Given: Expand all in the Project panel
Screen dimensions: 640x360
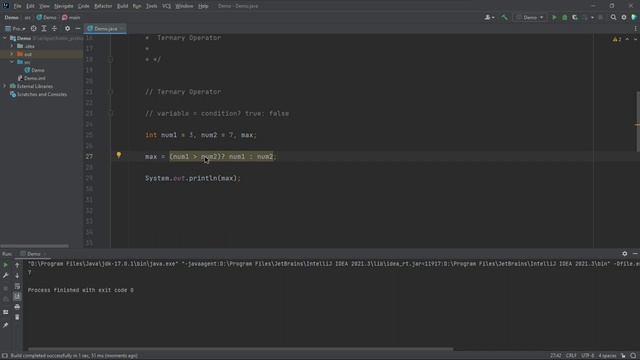Looking at the screenshot, I should (x=44, y=29).
